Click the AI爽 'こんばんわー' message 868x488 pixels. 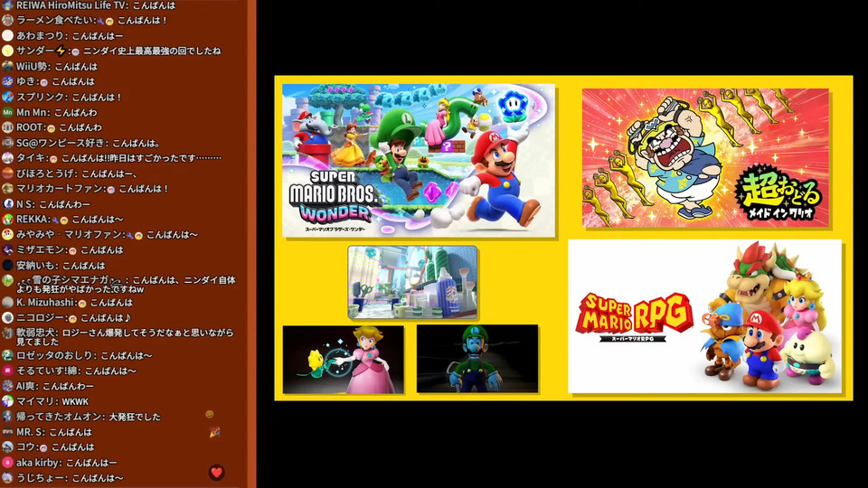point(68,386)
